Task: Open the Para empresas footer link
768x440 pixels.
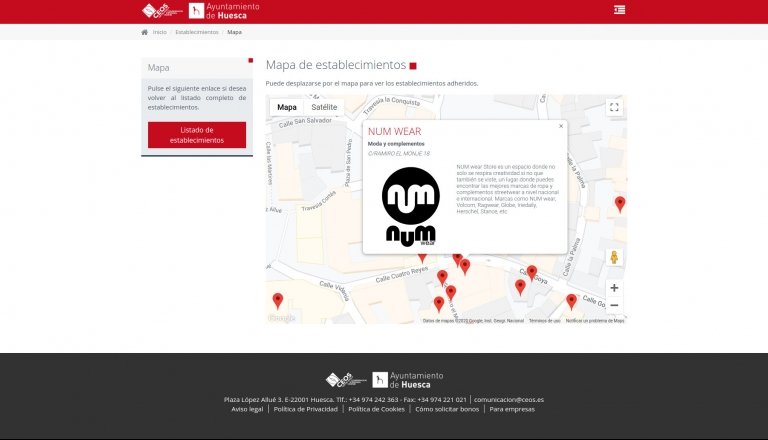Action: pyautogui.click(x=512, y=409)
